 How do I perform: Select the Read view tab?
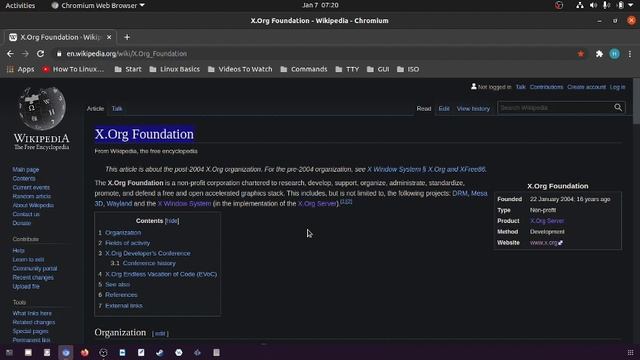point(424,109)
